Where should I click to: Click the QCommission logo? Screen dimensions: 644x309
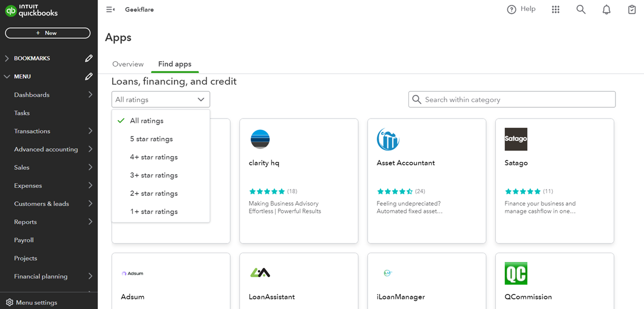coord(516,273)
